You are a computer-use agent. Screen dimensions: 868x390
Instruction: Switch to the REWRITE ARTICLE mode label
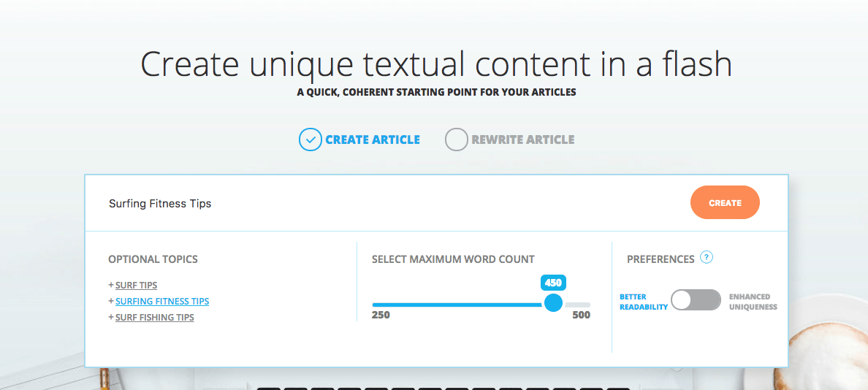tap(522, 139)
